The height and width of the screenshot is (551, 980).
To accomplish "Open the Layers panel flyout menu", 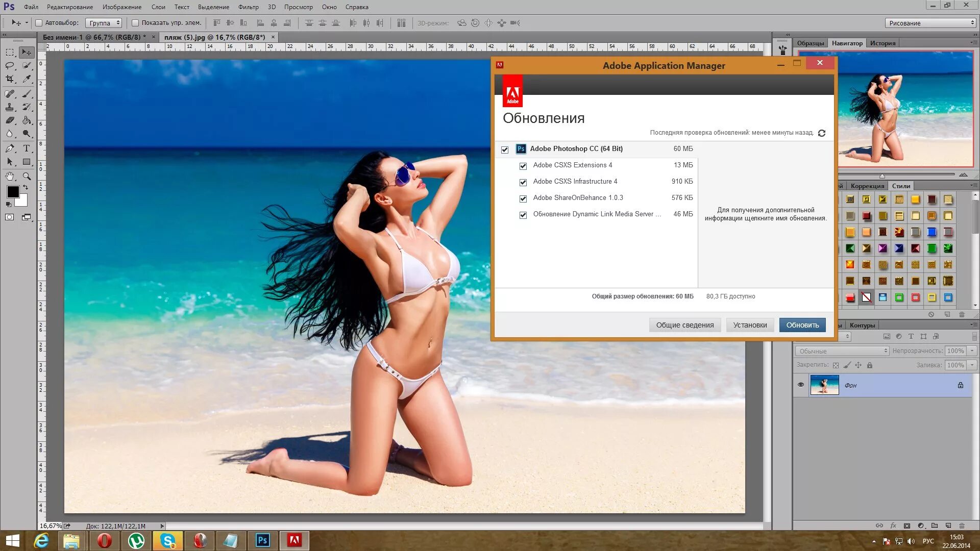I will coord(974,325).
